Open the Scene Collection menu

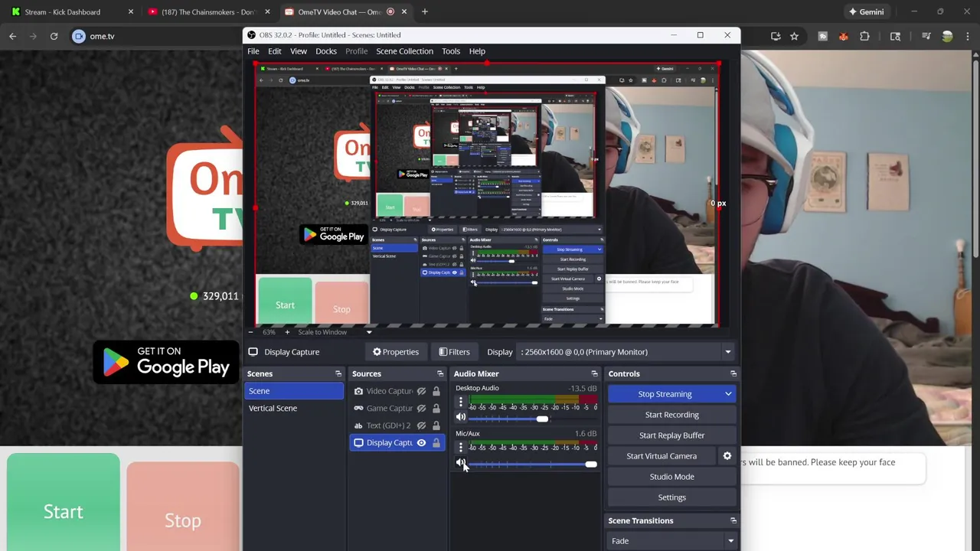click(x=404, y=51)
